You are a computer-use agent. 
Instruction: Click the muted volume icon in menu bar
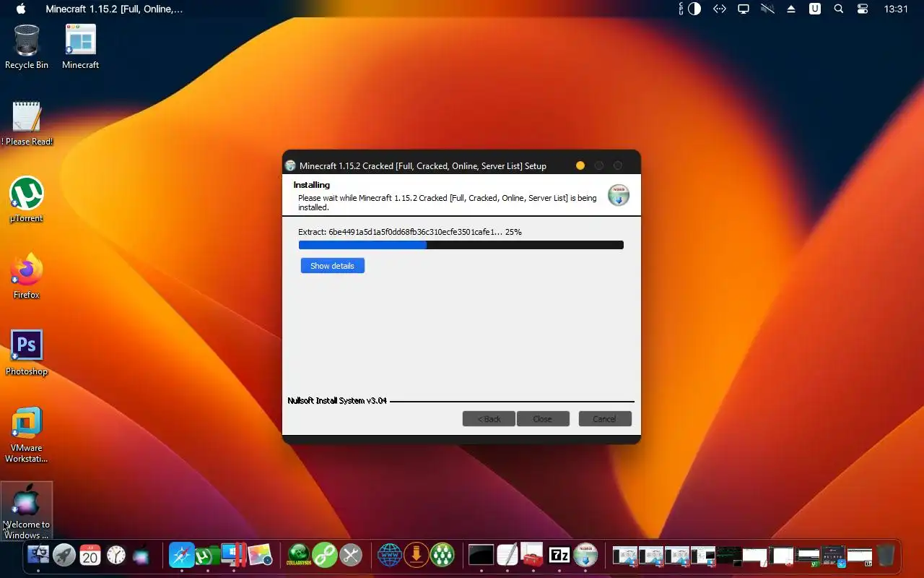[767, 9]
